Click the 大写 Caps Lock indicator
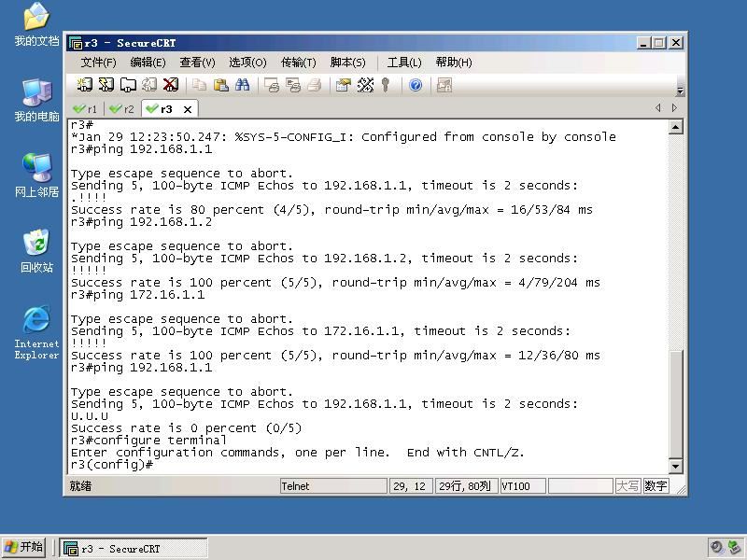The image size is (747, 560). click(x=627, y=486)
